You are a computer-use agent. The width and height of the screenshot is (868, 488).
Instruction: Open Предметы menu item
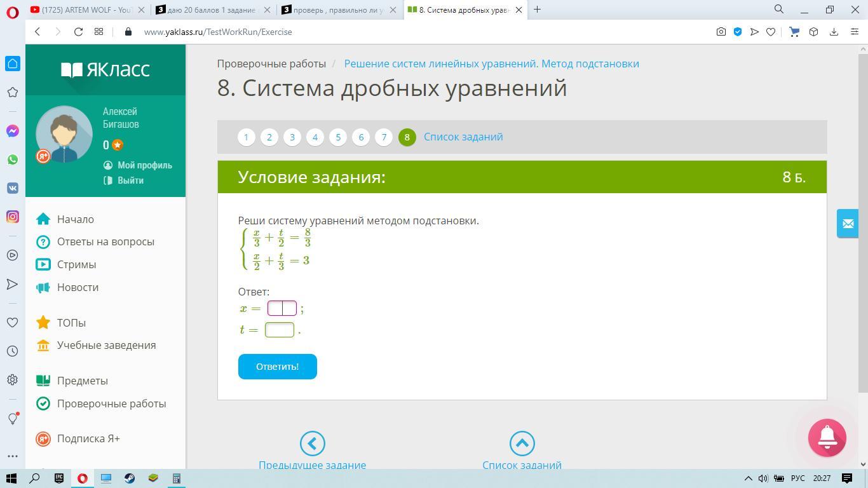pos(72,381)
